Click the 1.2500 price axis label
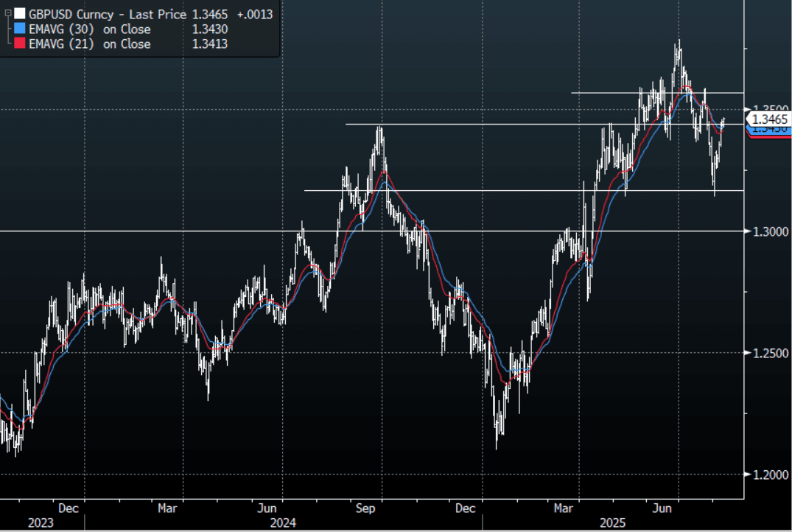Viewport: 792px width, 532px height. (771, 353)
